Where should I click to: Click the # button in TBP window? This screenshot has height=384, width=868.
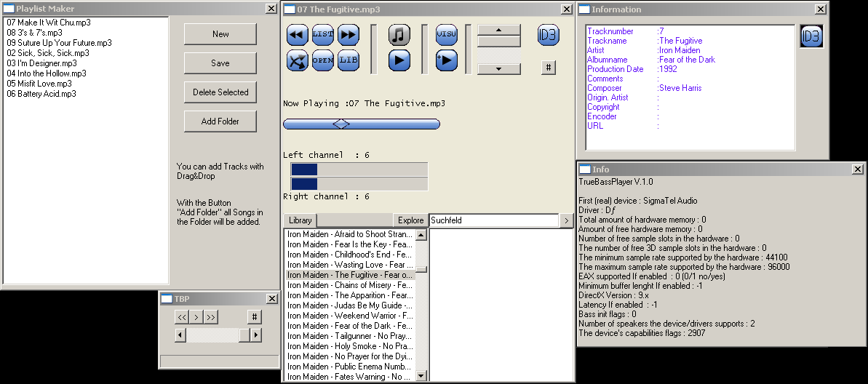[x=254, y=317]
